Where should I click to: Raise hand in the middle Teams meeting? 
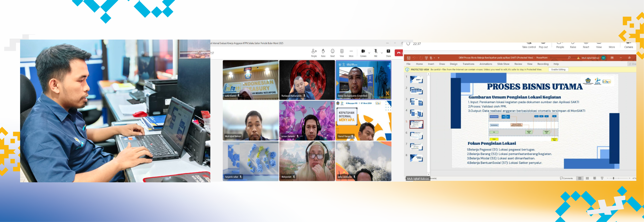tap(323, 53)
